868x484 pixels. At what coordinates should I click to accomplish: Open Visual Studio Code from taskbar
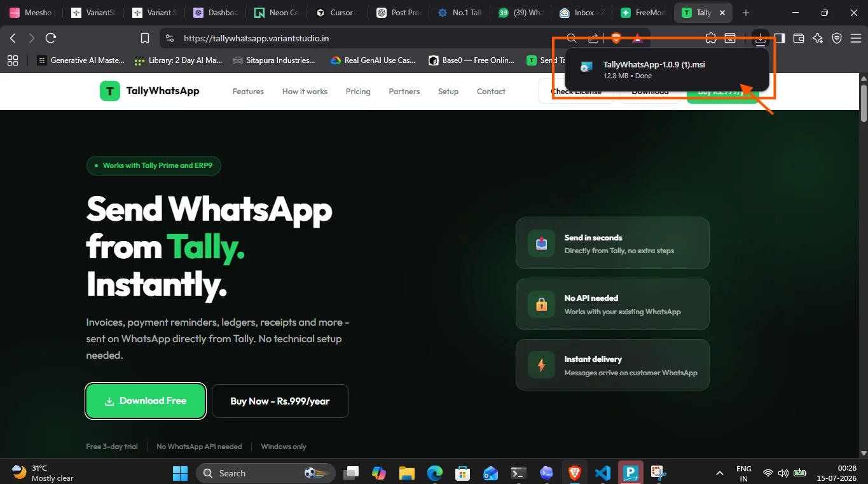pos(603,473)
